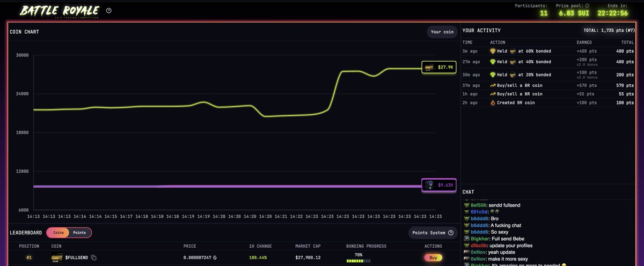Copy the $FULLSEND coin address
Image resolution: width=644 pixels, height=266 pixels.
coord(93,258)
